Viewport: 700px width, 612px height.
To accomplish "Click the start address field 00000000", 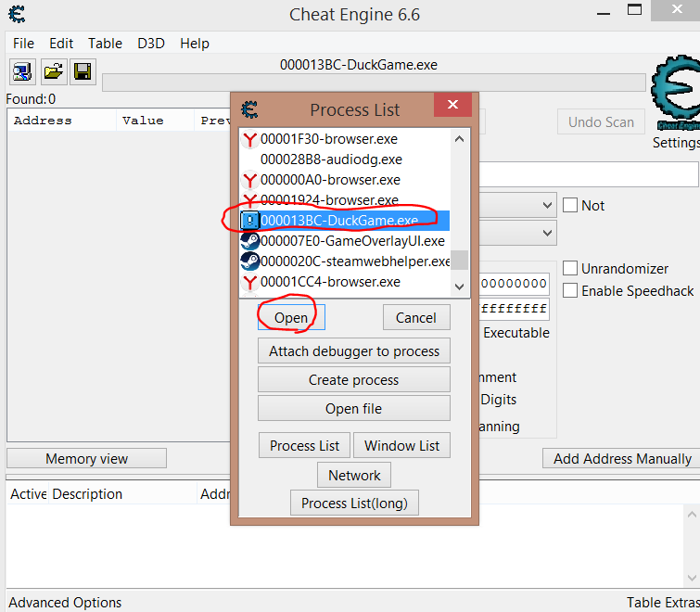I will pyautogui.click(x=515, y=283).
